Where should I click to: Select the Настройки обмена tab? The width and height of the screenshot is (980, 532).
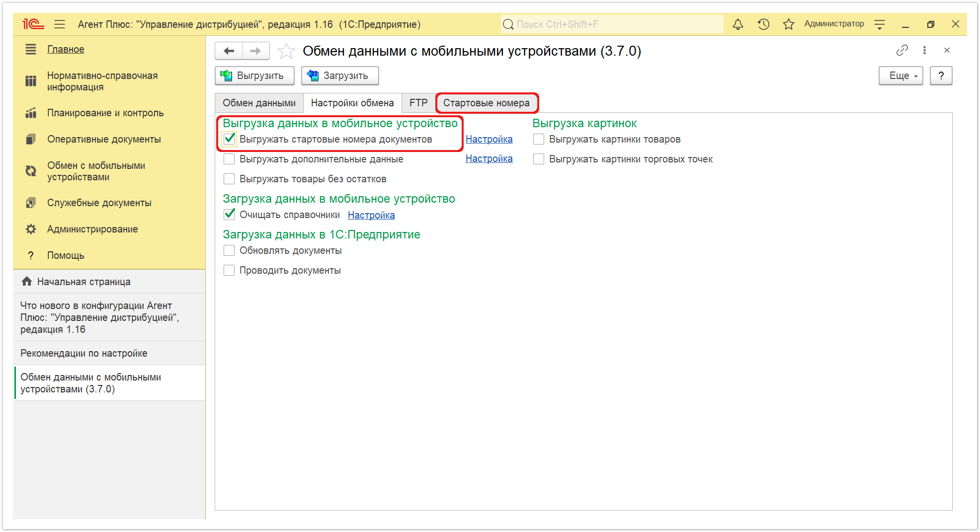tap(352, 103)
